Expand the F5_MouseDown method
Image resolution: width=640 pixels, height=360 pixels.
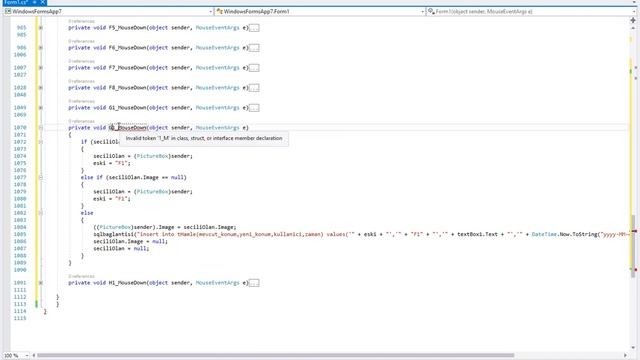40,28
